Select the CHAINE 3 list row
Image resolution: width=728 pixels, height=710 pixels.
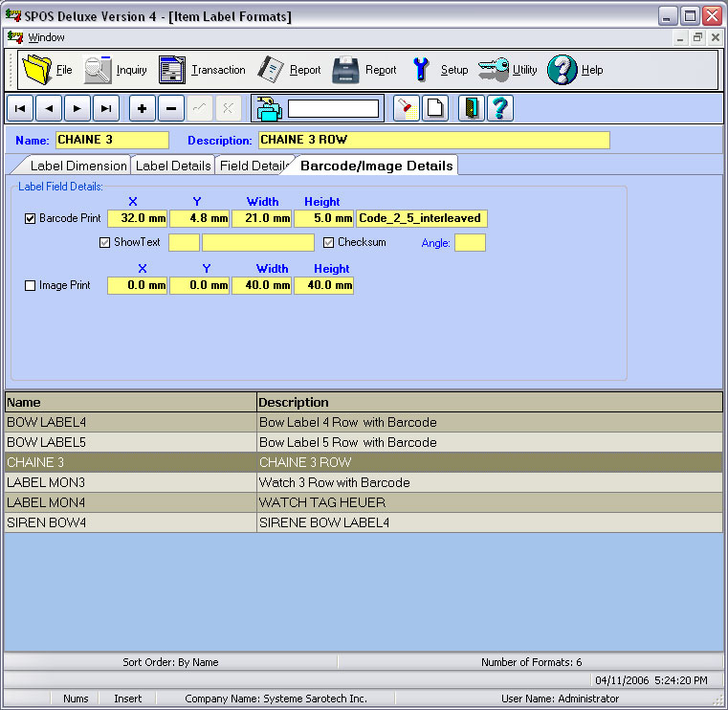(364, 462)
